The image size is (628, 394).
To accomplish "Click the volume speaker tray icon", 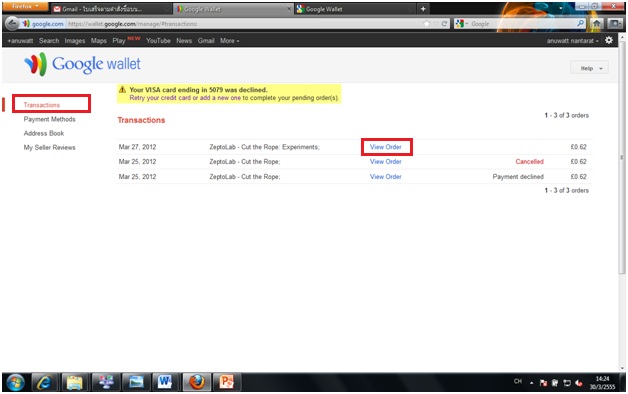I will (x=578, y=383).
